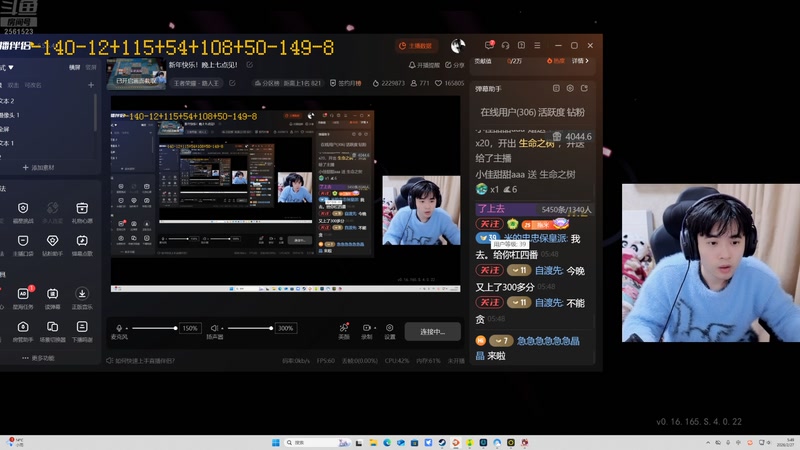Click 关注 button beside 自渡先 今晚

(490, 270)
